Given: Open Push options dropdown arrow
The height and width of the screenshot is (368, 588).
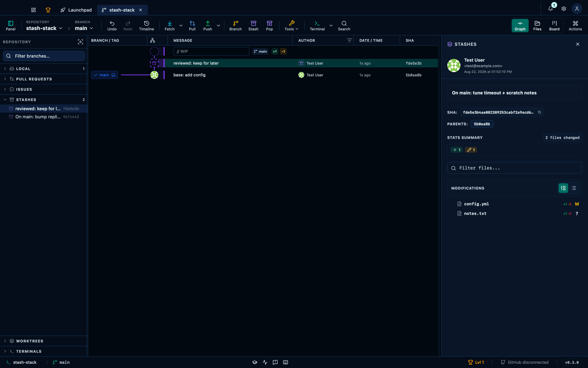Looking at the screenshot, I should point(218,26).
